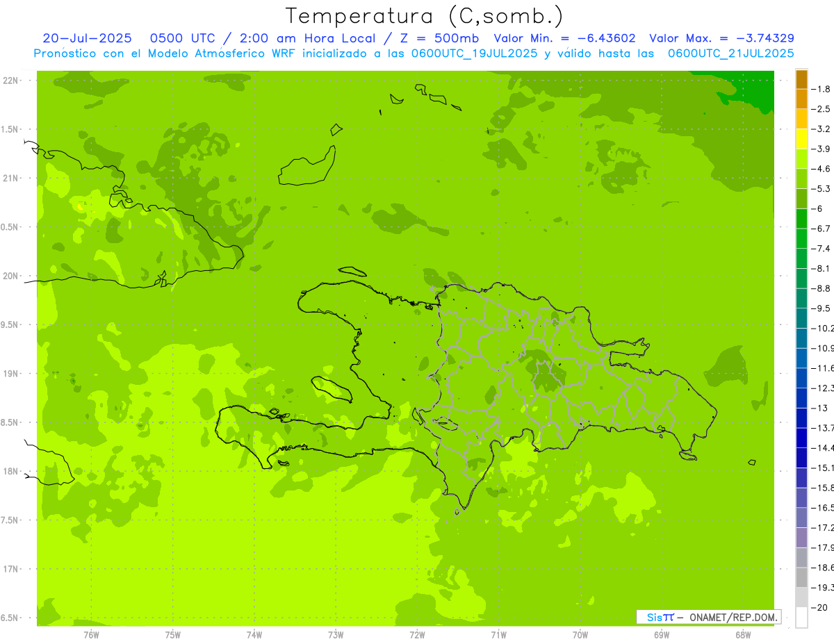This screenshot has height=644, width=834.
Task: Click the 73W longitude label
Action: [x=336, y=635]
